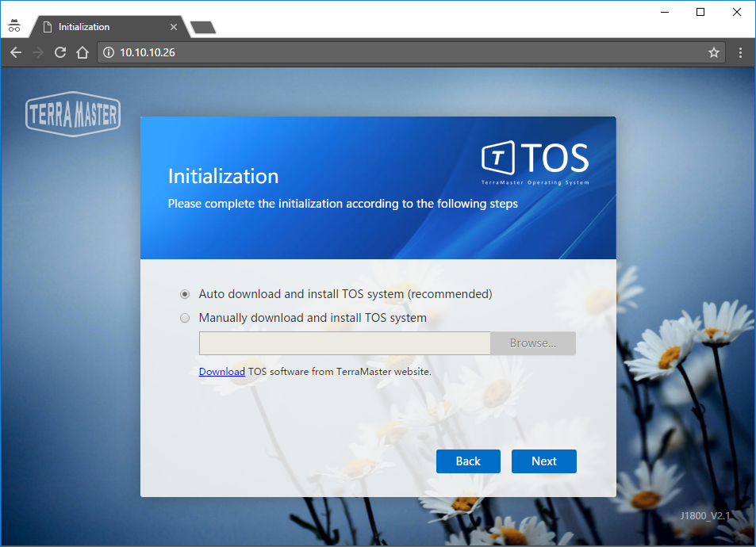Follow the Download link for TOS software
Image resolution: width=756 pixels, height=547 pixels.
(x=222, y=372)
